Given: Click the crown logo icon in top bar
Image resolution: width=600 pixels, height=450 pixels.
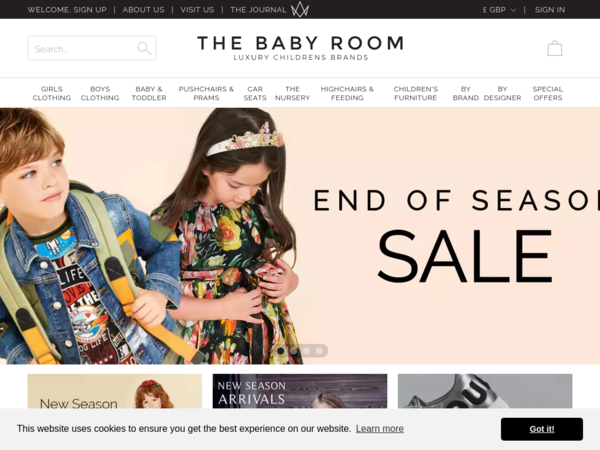Looking at the screenshot, I should point(300,10).
